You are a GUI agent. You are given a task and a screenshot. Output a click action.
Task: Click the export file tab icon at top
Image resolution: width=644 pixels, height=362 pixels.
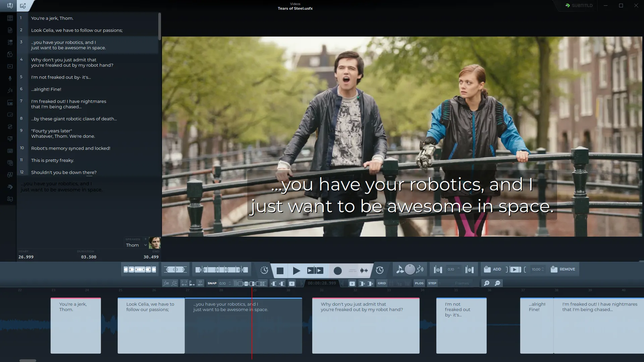(x=23, y=6)
